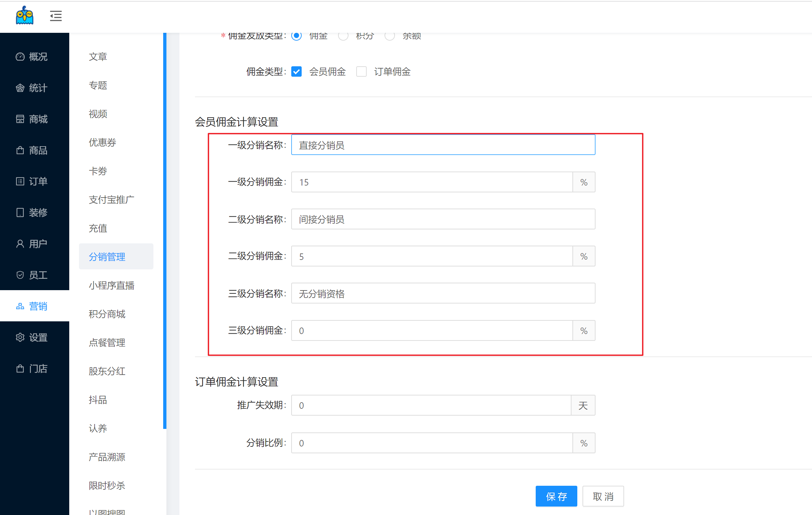This screenshot has height=515, width=812.
Task: Open 概况 overview dashboard icon
Action: point(20,57)
